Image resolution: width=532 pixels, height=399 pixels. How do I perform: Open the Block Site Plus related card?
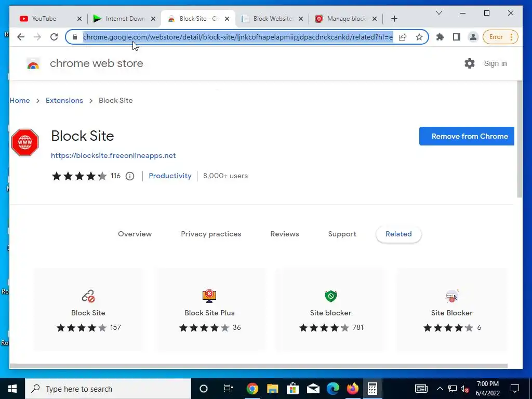point(209,310)
